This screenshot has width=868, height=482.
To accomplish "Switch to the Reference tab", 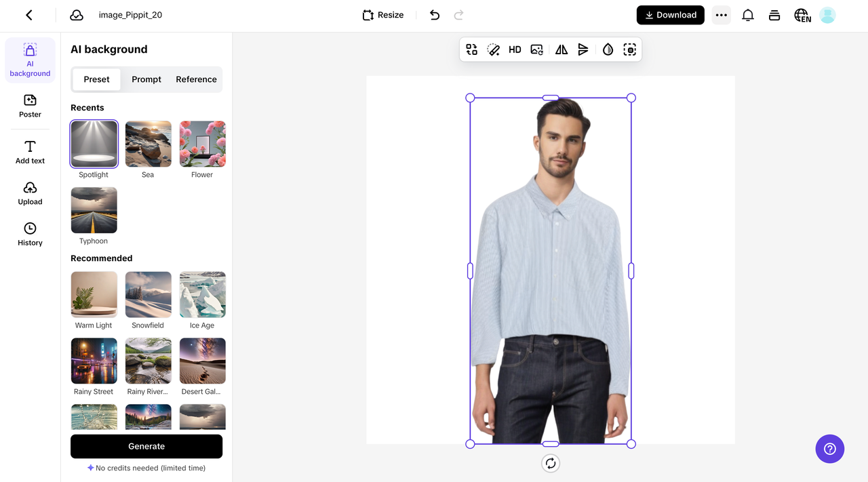I will (196, 79).
